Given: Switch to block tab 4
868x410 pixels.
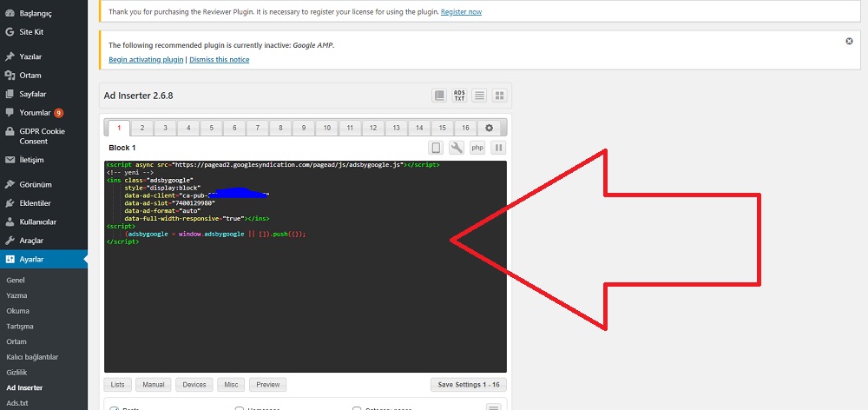Looking at the screenshot, I should point(188,128).
